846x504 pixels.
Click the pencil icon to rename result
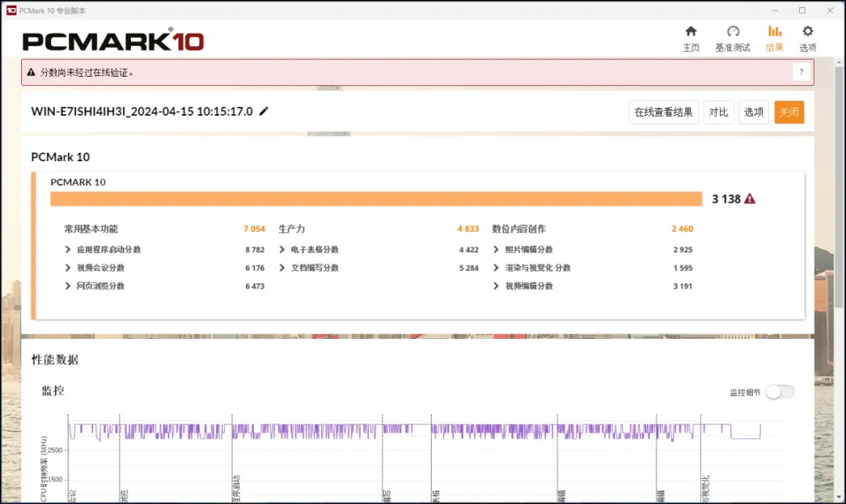pyautogui.click(x=264, y=111)
